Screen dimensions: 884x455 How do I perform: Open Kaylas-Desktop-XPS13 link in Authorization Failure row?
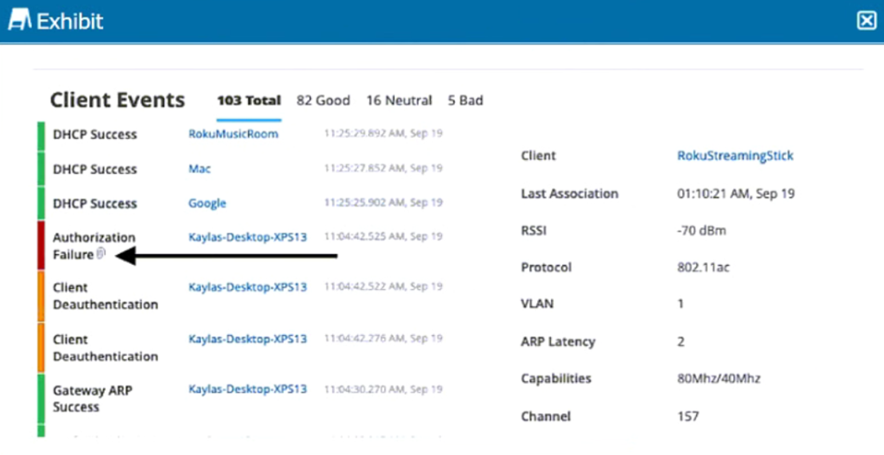pyautogui.click(x=247, y=237)
